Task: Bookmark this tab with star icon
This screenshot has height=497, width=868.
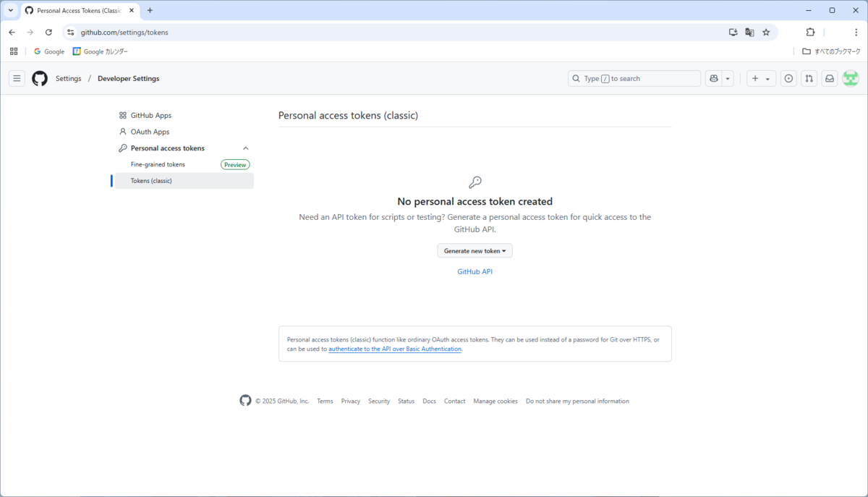Action: point(766,32)
